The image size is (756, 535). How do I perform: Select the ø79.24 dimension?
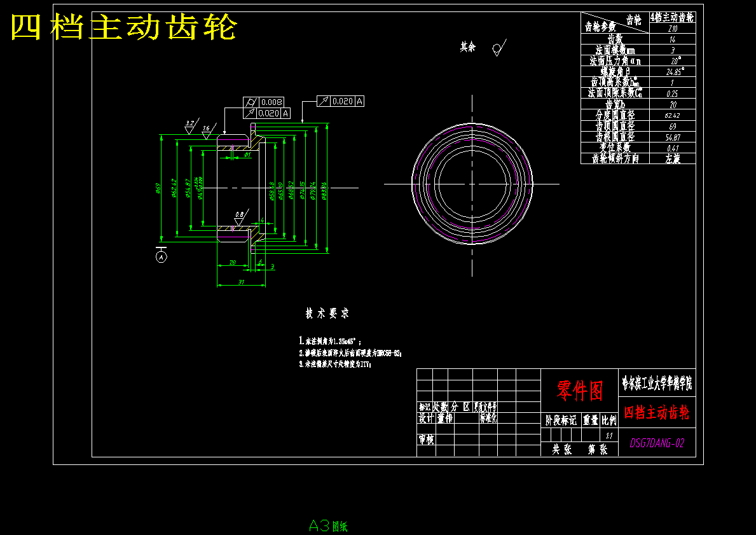[x=313, y=191]
